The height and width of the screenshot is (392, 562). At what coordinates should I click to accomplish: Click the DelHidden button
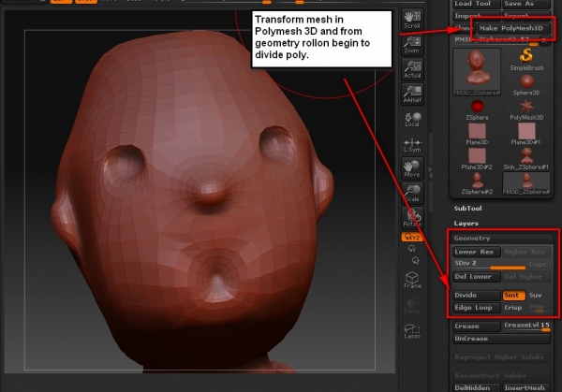(x=476, y=387)
